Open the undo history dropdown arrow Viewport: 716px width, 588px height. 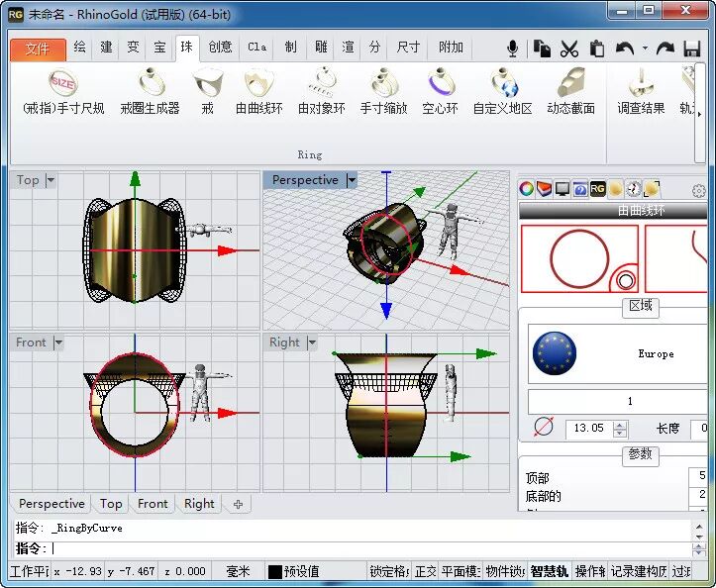point(645,48)
